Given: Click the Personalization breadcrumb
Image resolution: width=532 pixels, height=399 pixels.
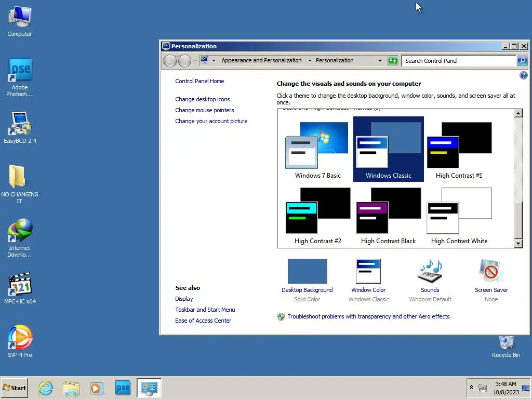Looking at the screenshot, I should (335, 60).
